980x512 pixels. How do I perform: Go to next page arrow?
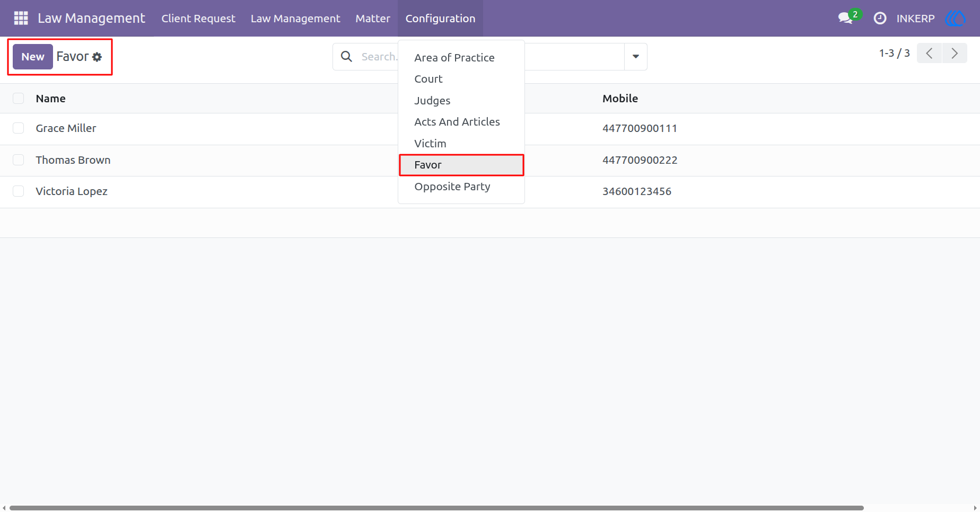point(955,53)
